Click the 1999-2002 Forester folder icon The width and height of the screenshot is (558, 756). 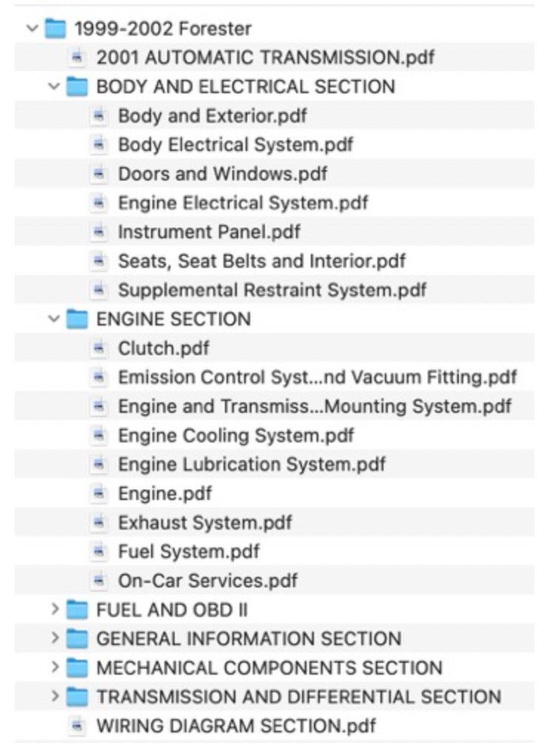(55, 28)
